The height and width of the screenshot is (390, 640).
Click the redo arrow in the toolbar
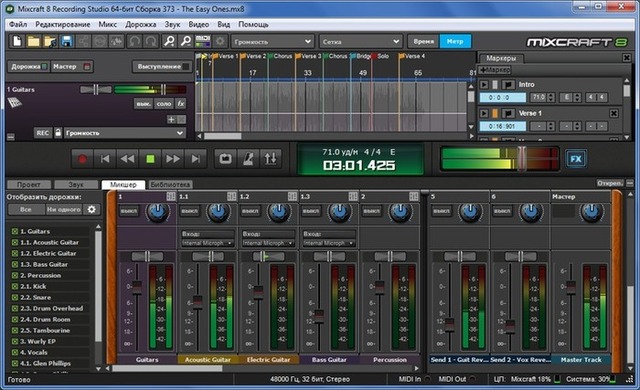(151, 41)
